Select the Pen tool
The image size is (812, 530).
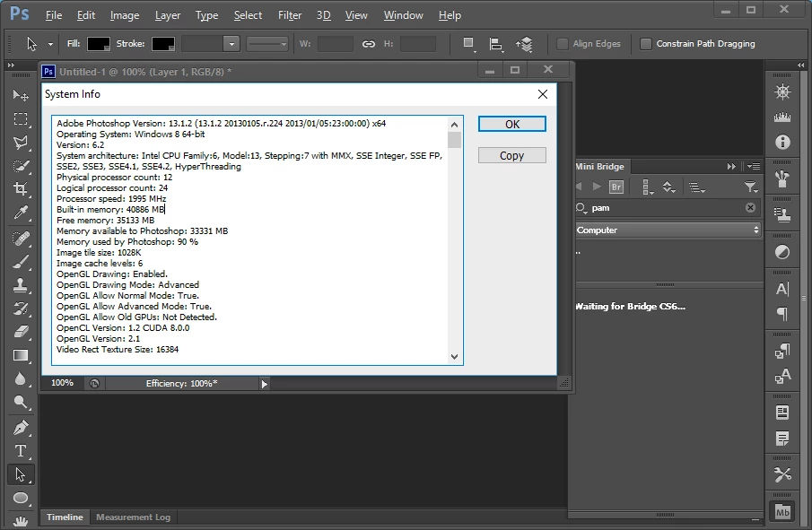[x=21, y=428]
